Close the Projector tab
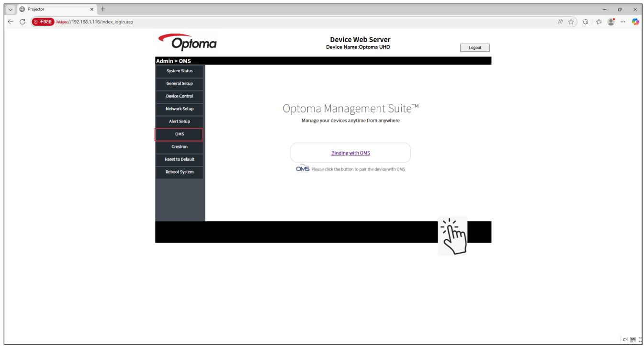Image resolution: width=644 pixels, height=346 pixels. tap(91, 9)
